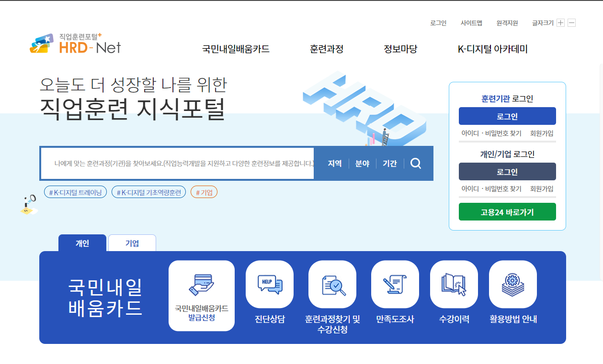Open 분야 search filter

362,164
